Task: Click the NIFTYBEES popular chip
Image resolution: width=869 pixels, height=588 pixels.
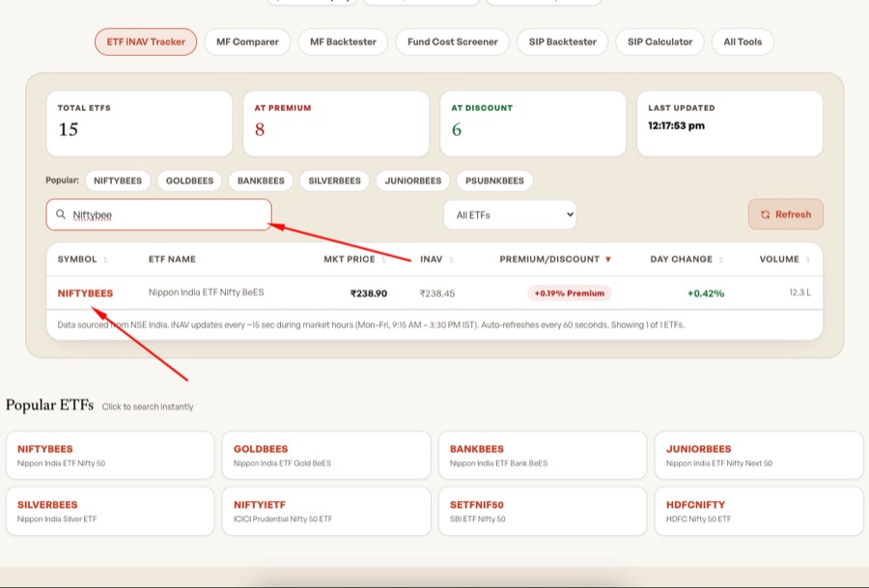Action: click(x=118, y=181)
